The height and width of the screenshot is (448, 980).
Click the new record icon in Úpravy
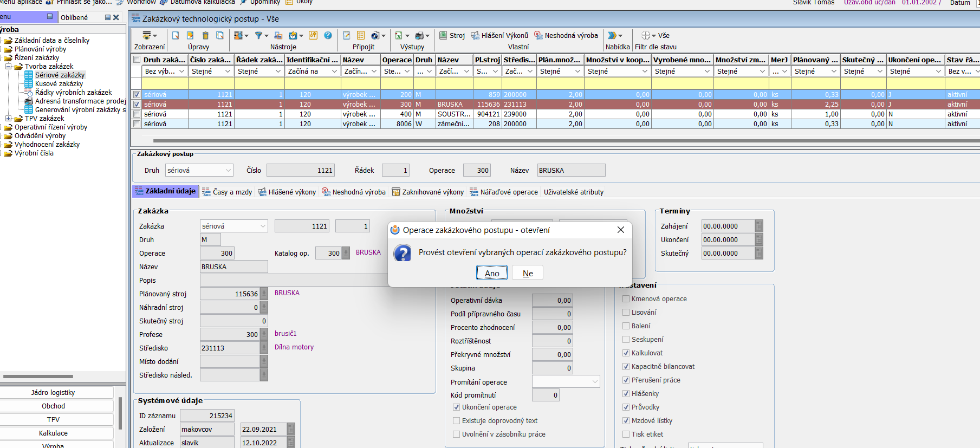(176, 36)
